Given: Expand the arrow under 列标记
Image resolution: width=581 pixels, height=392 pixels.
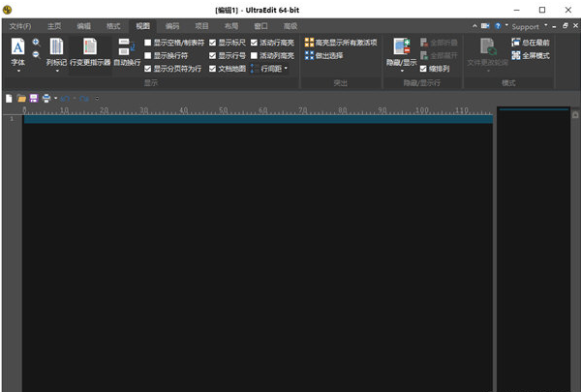Looking at the screenshot, I should click(x=57, y=71).
